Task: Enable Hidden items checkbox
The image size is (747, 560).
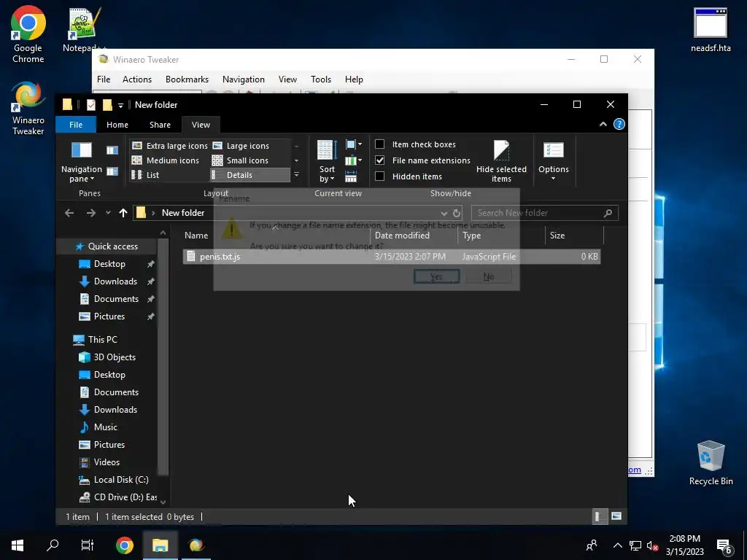Action: coord(379,176)
